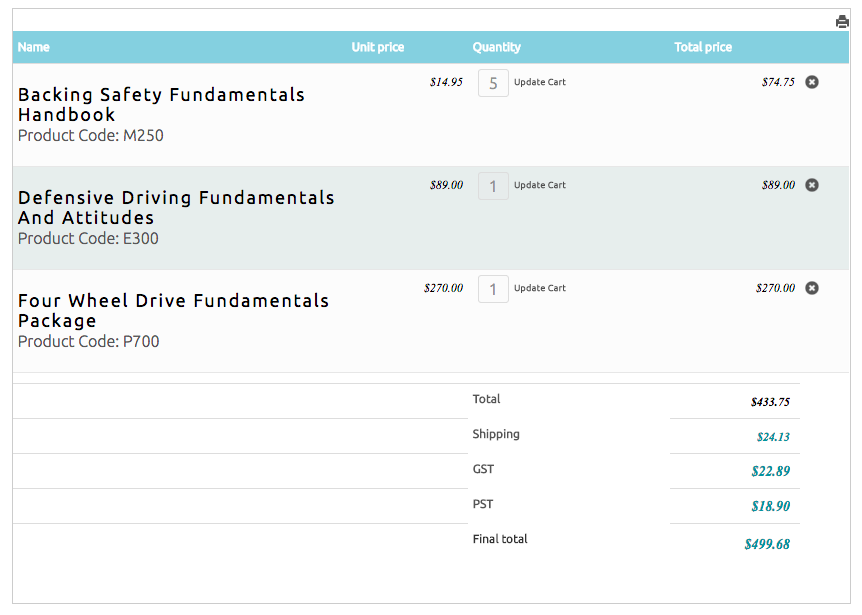
Task: Delete Four Wheel Drive Fundamentals Package item
Action: [x=812, y=288]
